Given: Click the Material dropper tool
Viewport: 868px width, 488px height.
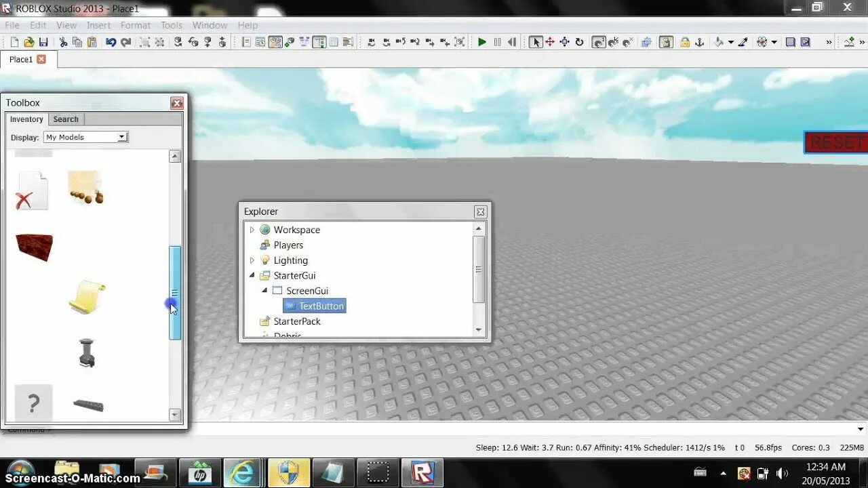Looking at the screenshot, I should point(743,42).
